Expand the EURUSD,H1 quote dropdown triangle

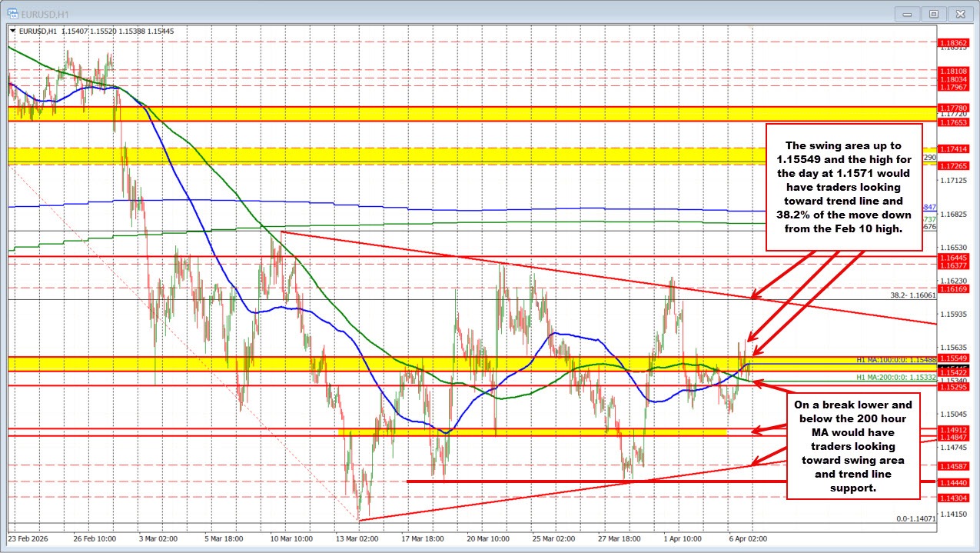point(13,32)
